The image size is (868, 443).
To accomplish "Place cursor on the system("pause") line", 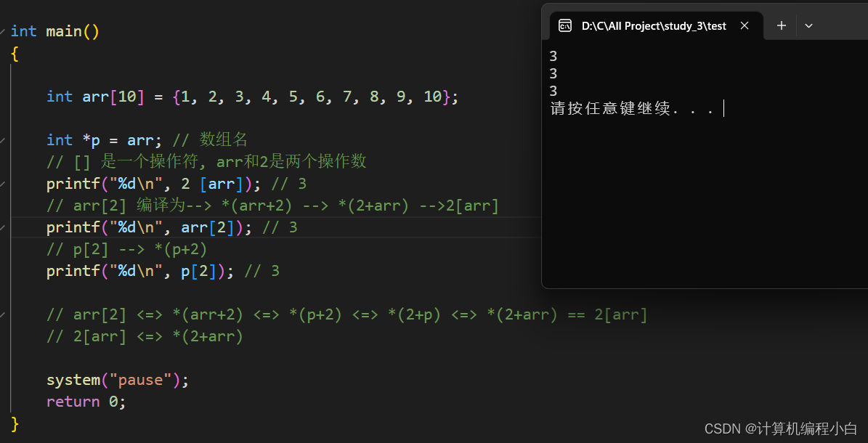I will coord(116,379).
